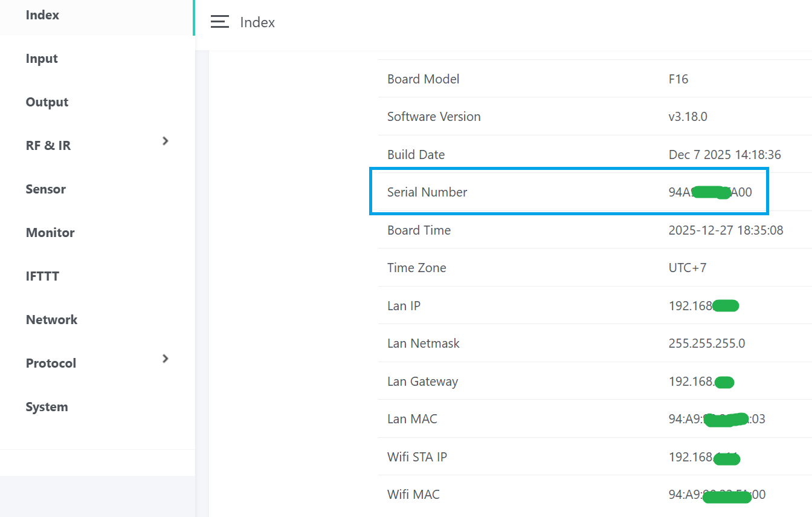812x517 pixels.
Task: Open the Monitor page
Action: point(50,233)
